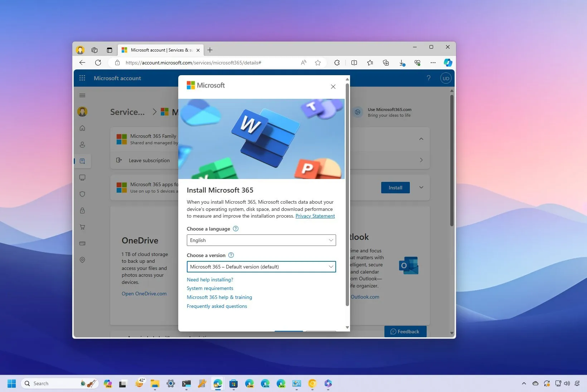Open the Choose a language dropdown

click(x=261, y=240)
